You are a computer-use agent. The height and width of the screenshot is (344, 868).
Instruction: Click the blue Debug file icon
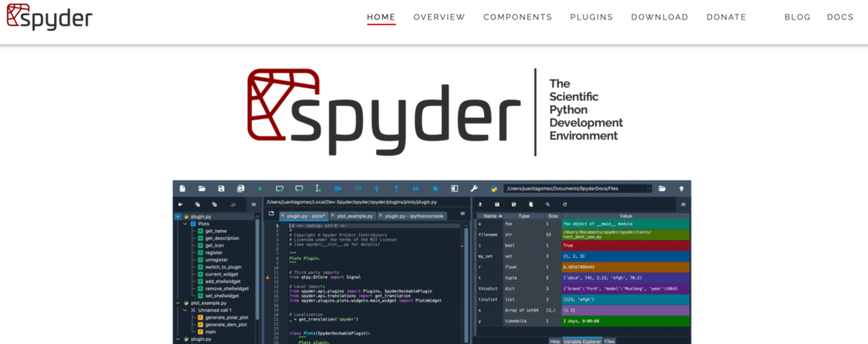coord(337,189)
